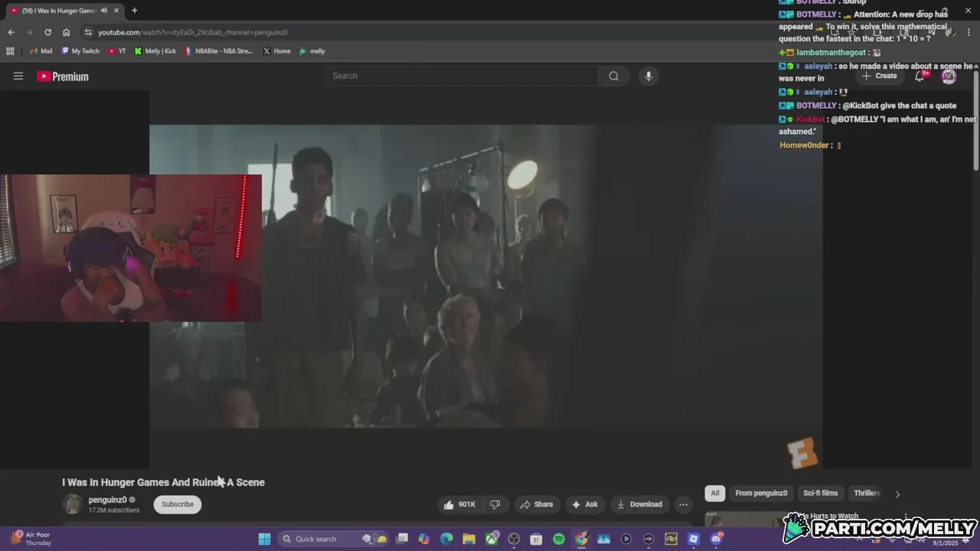Show more filter chips with right chevron

coord(897,494)
